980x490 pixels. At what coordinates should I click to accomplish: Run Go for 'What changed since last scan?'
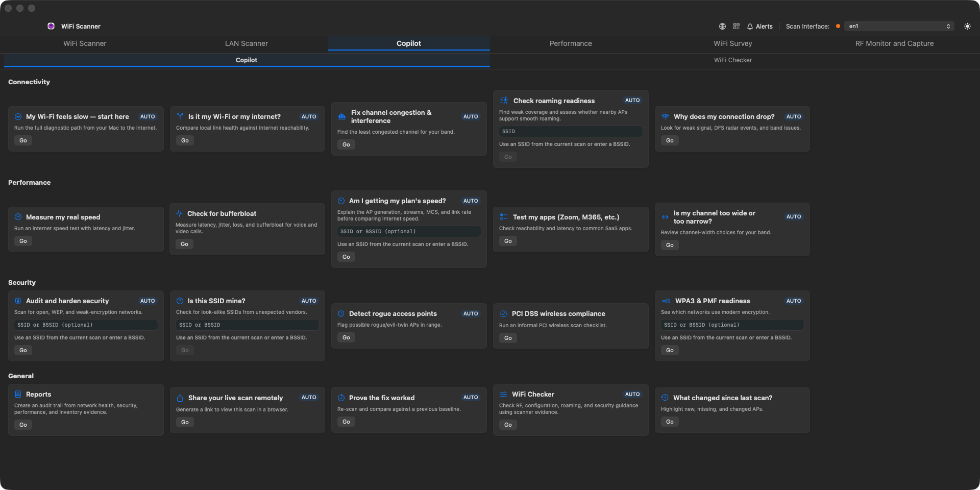[x=670, y=422]
